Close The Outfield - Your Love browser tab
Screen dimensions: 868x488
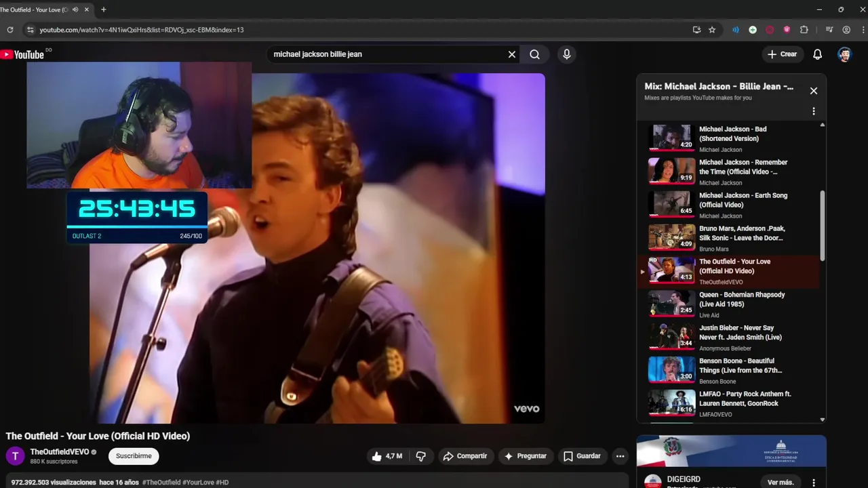tap(87, 9)
